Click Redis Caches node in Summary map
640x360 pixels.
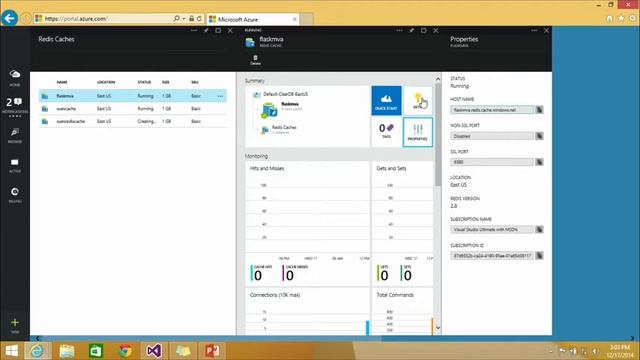coord(279,129)
